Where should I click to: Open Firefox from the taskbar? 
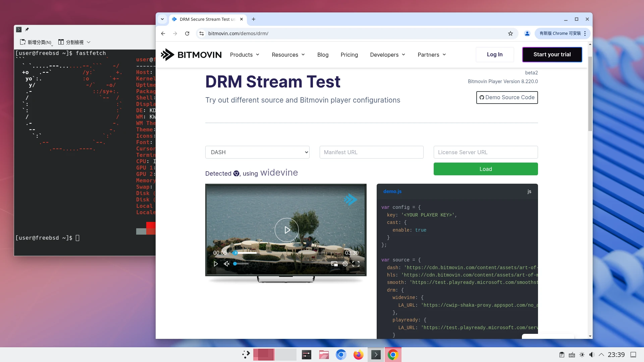[x=358, y=355]
